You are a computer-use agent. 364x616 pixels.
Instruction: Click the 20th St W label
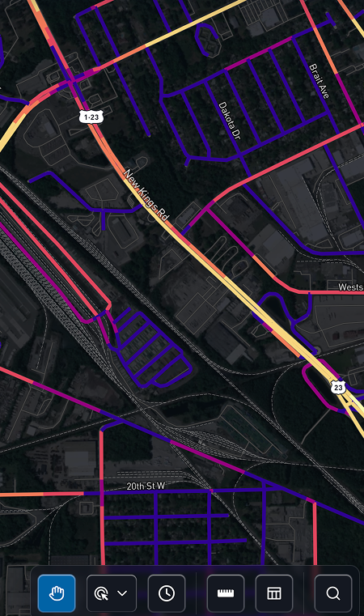click(146, 486)
